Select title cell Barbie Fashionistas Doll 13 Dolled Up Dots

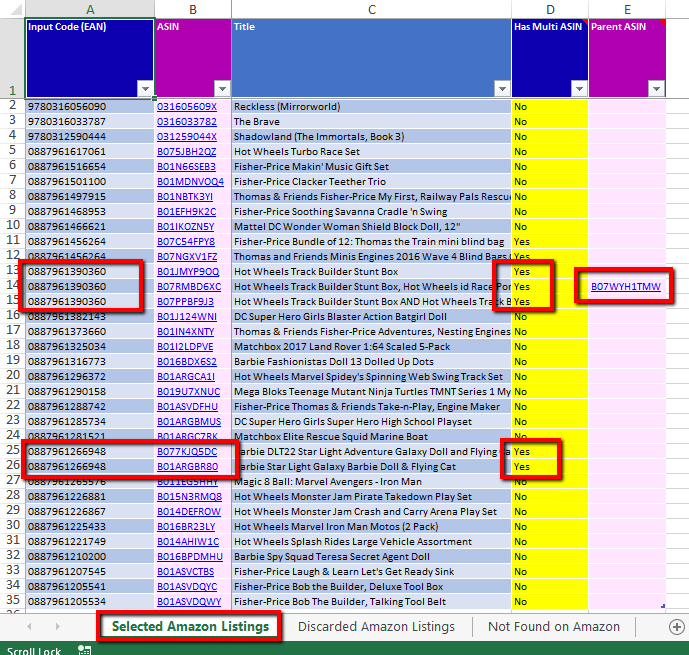coord(371,362)
